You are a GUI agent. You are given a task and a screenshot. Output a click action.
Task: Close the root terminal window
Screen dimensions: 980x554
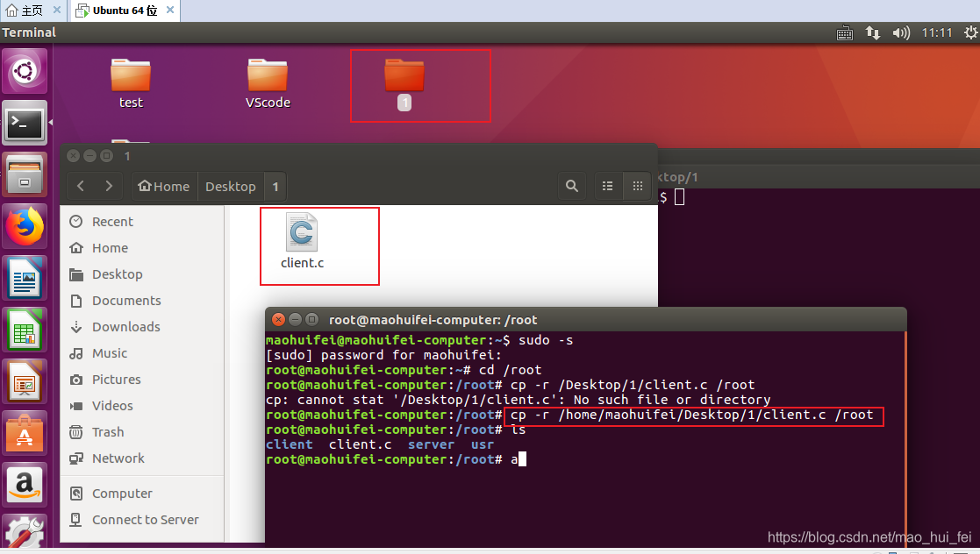click(x=279, y=320)
